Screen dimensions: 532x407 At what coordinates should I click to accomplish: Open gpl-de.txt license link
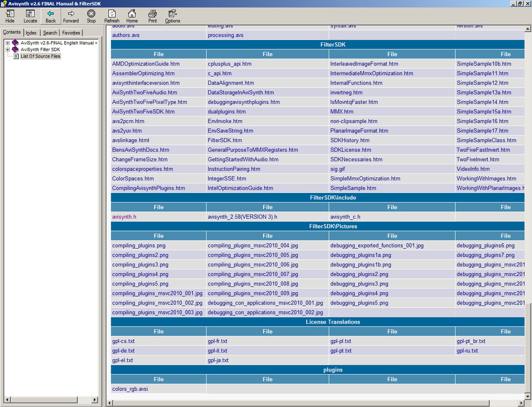click(124, 351)
